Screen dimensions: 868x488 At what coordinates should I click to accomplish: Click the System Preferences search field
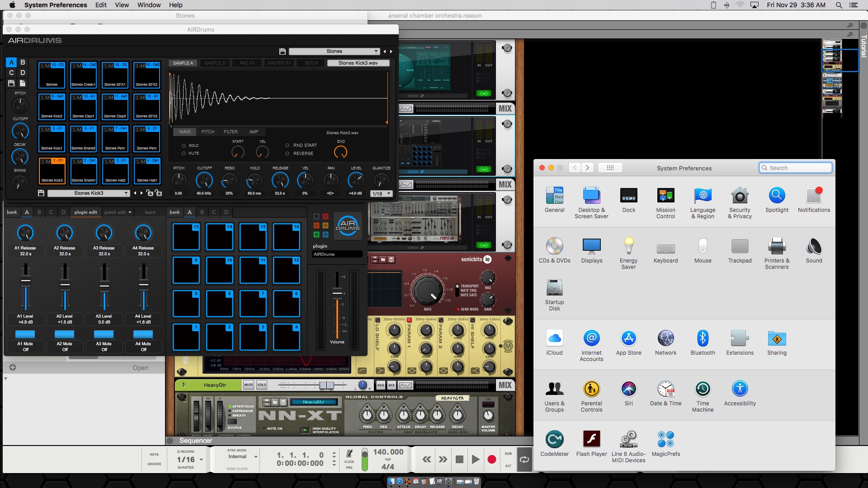pos(795,168)
